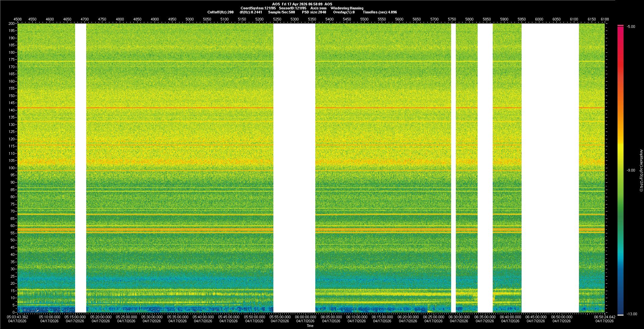Click the 05:30:00.000 time axis label
The height and width of the screenshot is (329, 644).
[152, 317]
